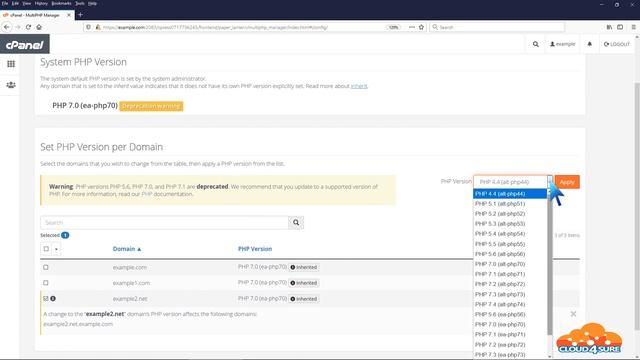Close the cPanel MultiPHP Manager tab
The height and width of the screenshot is (360, 640).
[x=69, y=15]
